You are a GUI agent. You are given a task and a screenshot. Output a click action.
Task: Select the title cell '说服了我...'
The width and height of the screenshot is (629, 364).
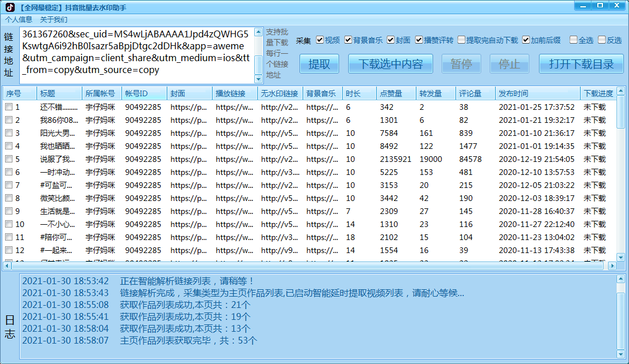point(57,159)
